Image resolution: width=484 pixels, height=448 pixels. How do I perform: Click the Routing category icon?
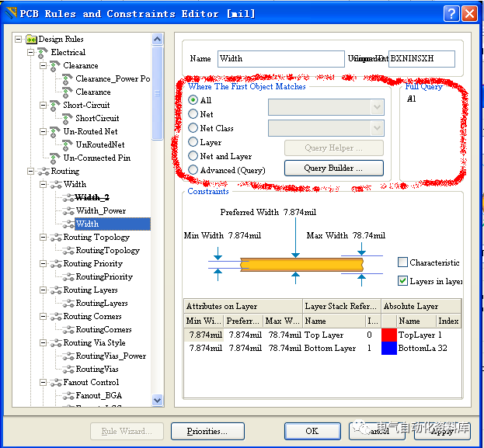tap(44, 172)
